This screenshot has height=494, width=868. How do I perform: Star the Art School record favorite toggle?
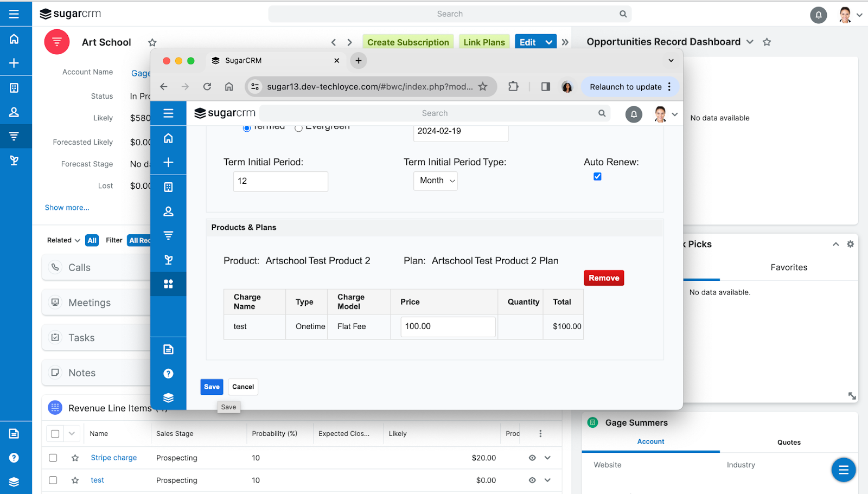[152, 42]
